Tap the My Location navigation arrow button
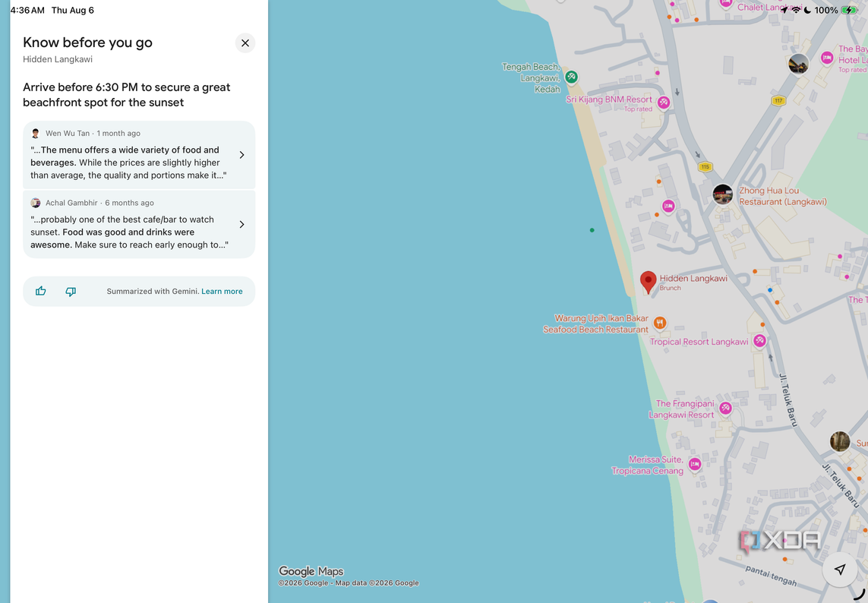Viewport: 868px width, 603px height. click(840, 570)
